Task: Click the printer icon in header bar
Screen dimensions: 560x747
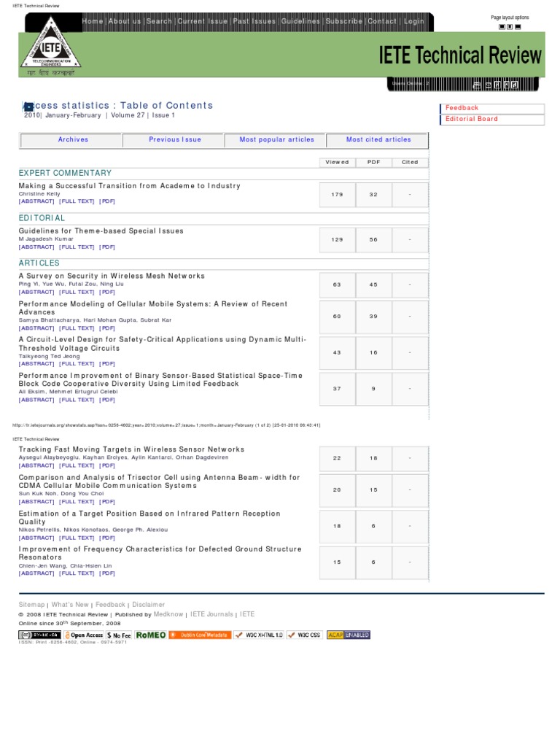Action: (477, 85)
